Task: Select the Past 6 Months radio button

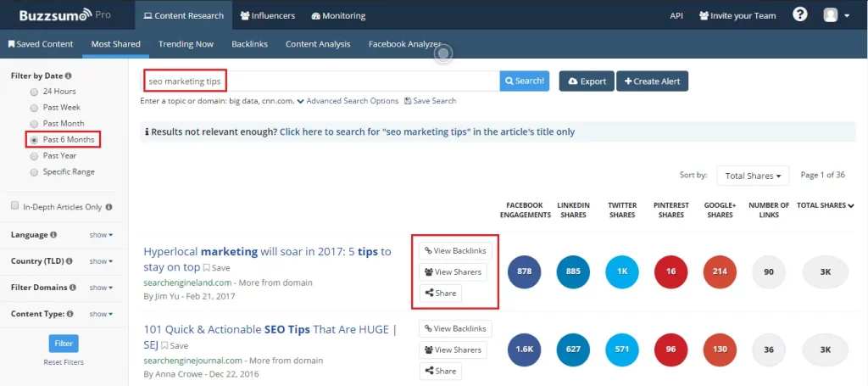Action: 34,140
